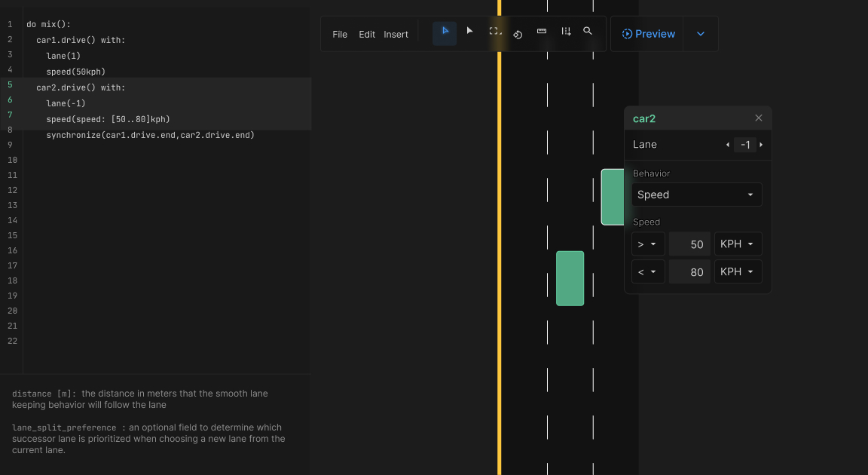The width and height of the screenshot is (868, 475).
Task: Open the Behavior dropdown showing Speed
Action: pos(695,195)
